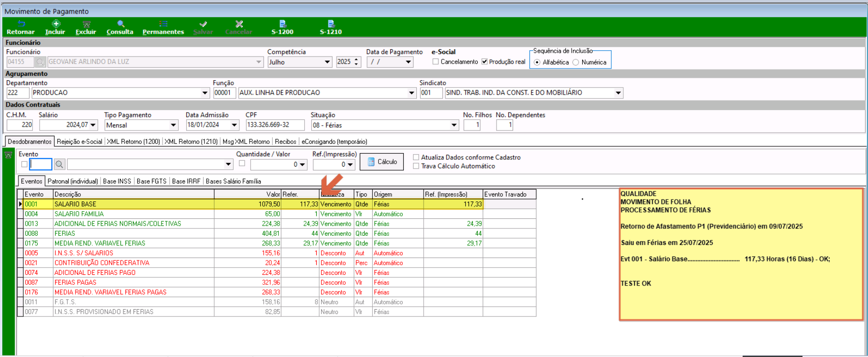Select the FERIAS PAGAS row
Screen dimensions: 868x357
[x=277, y=283]
